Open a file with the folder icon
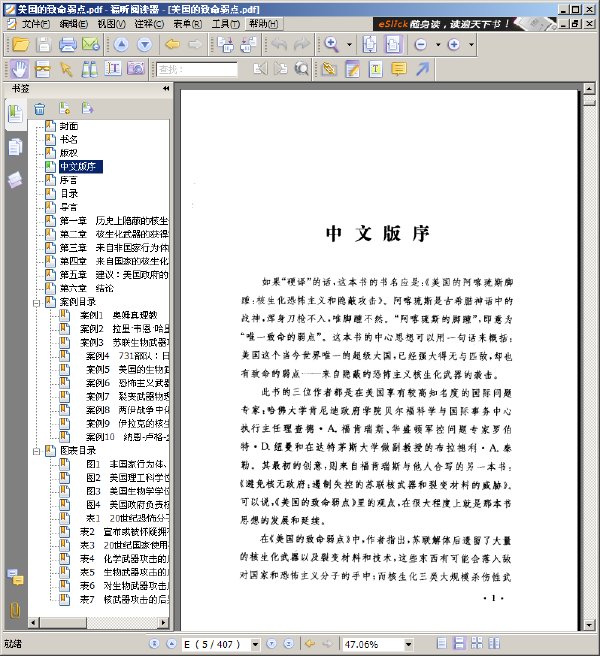The height and width of the screenshot is (656, 600). click(21, 44)
